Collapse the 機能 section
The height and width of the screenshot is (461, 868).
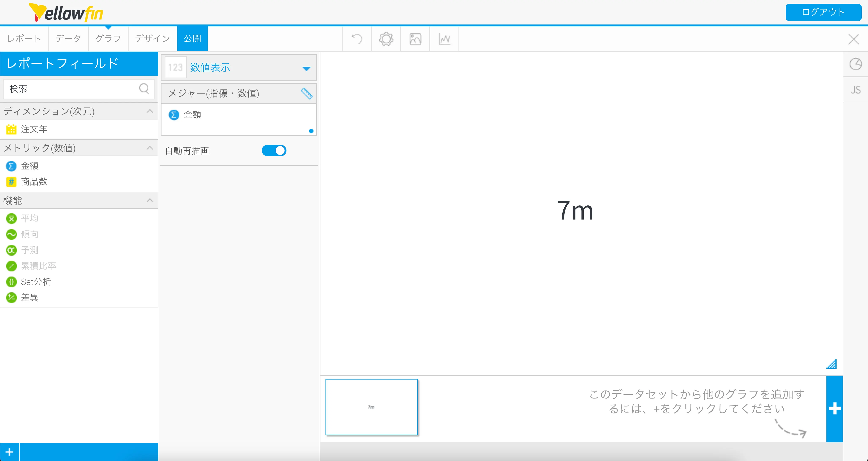[x=150, y=201]
